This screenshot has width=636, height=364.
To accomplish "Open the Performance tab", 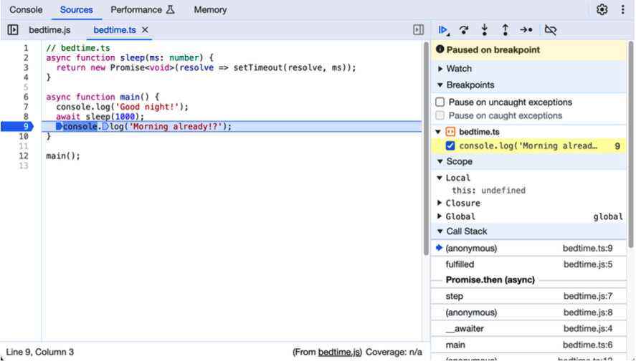I will [x=136, y=9].
